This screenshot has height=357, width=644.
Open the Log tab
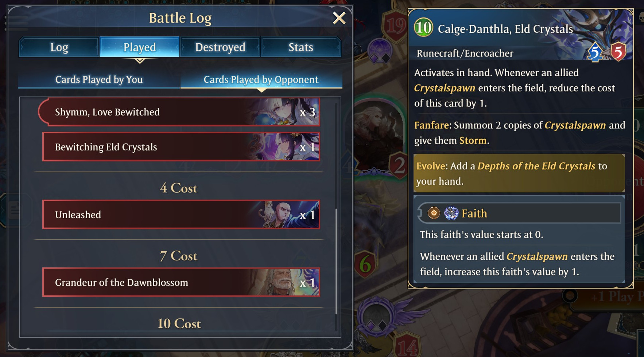coord(59,47)
